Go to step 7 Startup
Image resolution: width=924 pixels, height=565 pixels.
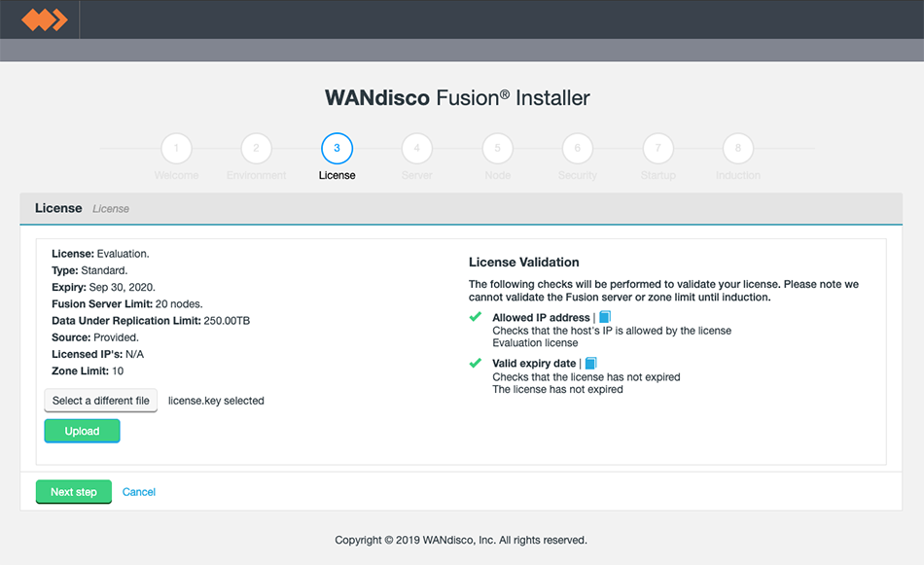point(658,149)
